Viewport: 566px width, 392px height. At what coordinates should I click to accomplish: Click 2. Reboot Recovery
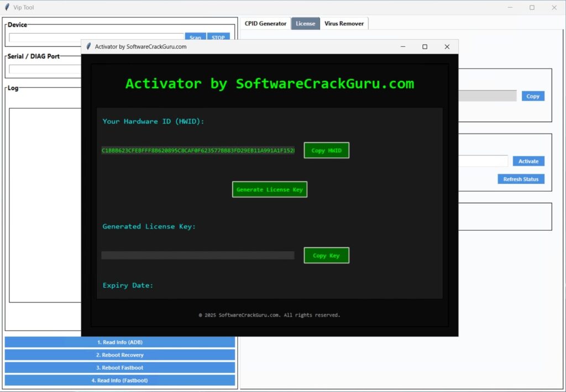pyautogui.click(x=120, y=355)
